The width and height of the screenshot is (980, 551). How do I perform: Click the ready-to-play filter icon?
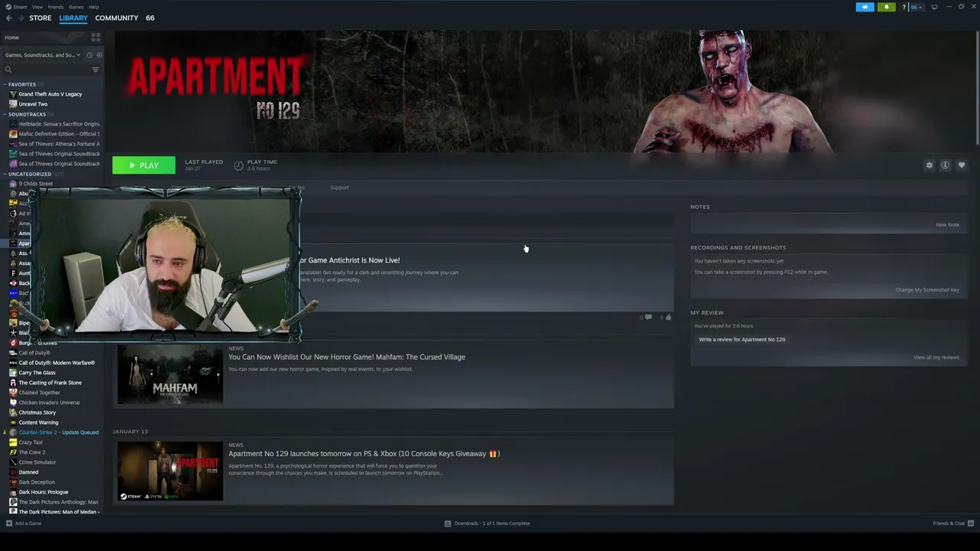click(x=99, y=55)
